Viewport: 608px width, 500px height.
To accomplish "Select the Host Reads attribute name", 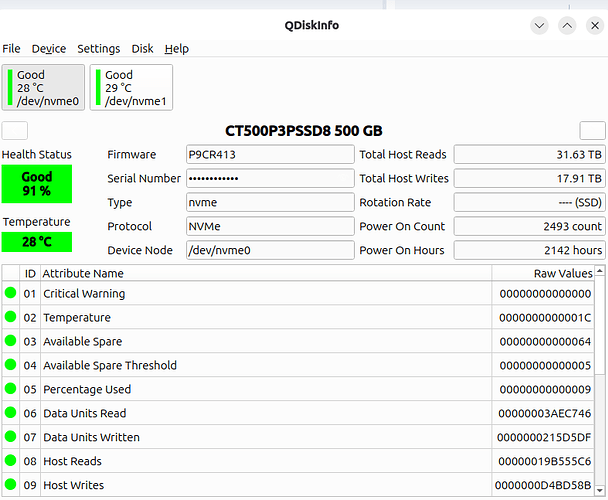I will [72, 461].
